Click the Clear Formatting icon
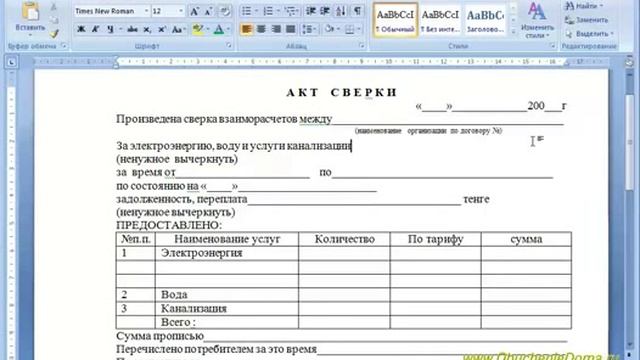Viewport: 640px width, 360px height. (224, 11)
